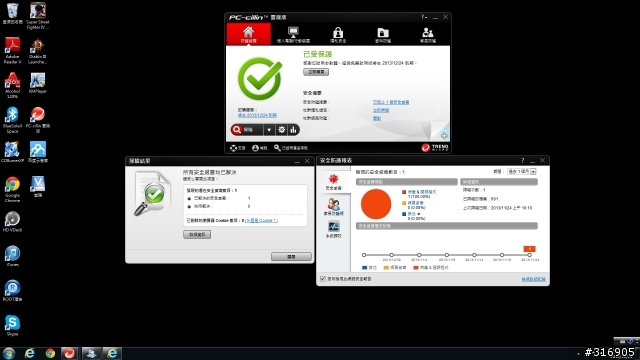Open the data folder-lock tab
The image size is (640, 360).
[383, 34]
